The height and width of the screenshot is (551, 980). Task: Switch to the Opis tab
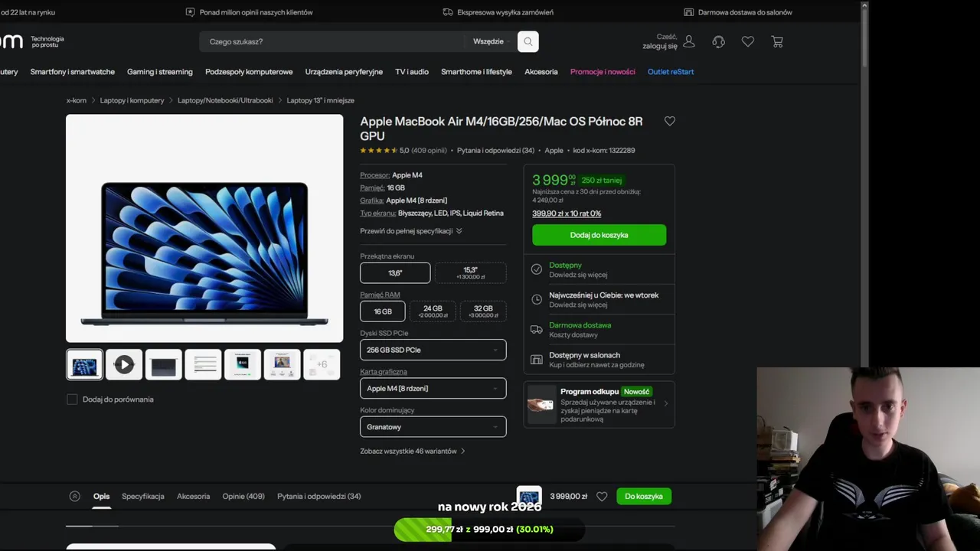click(x=101, y=496)
